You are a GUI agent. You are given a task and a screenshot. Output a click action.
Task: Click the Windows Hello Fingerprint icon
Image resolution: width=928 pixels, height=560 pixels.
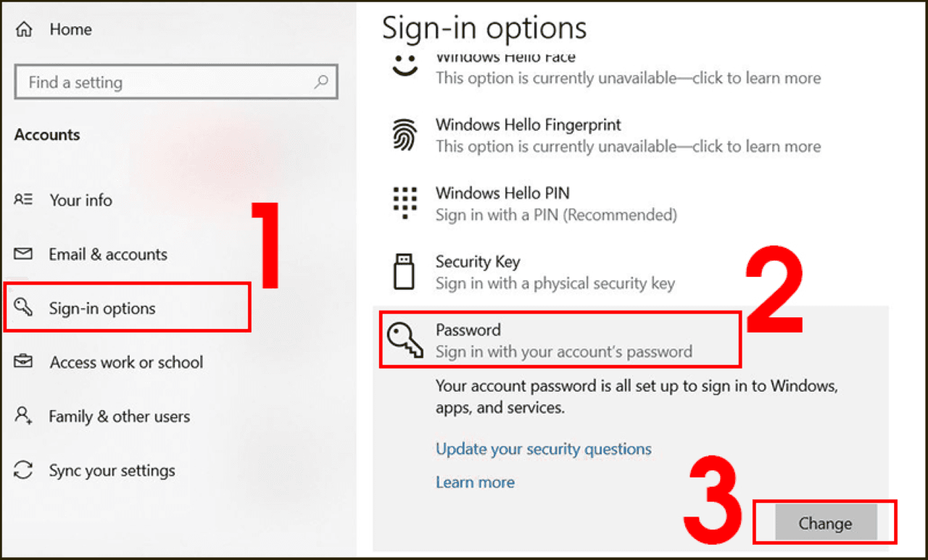click(404, 135)
